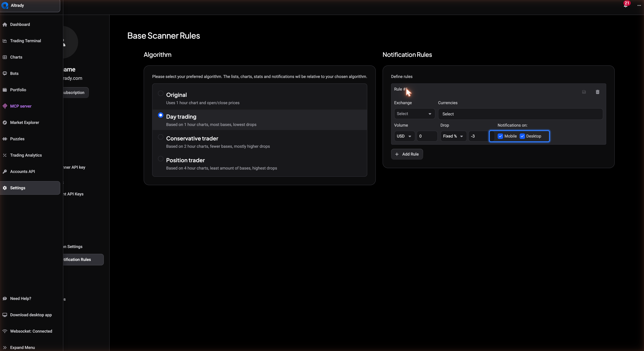This screenshot has width=644, height=351.
Task: Click the Puzzles piece icon
Action: [x=5, y=139]
